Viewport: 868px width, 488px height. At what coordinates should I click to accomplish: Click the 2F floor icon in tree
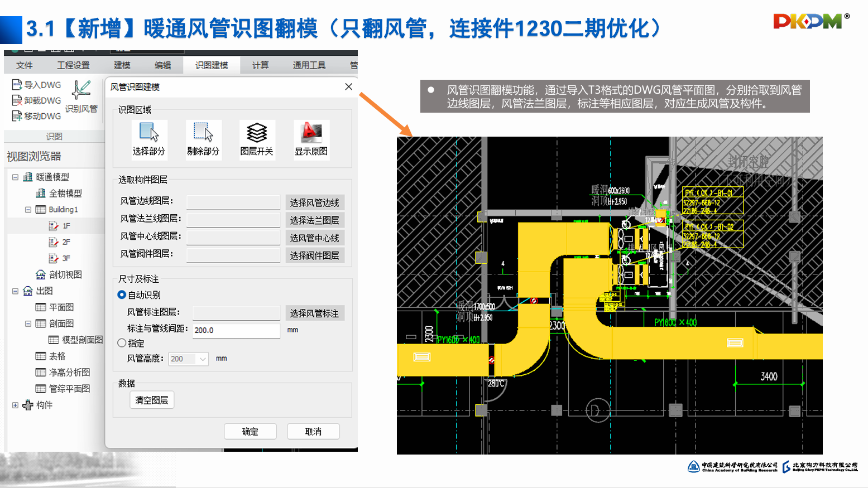[x=54, y=242]
